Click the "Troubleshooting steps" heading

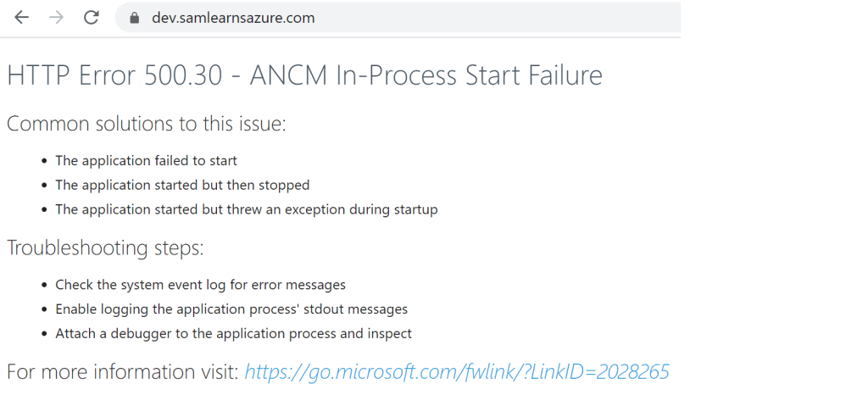pos(105,248)
